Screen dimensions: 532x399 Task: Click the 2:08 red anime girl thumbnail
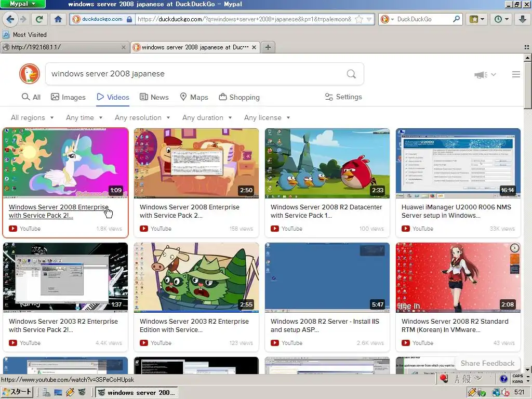tap(458, 277)
